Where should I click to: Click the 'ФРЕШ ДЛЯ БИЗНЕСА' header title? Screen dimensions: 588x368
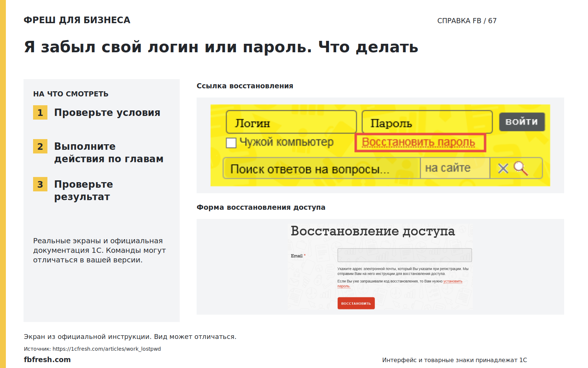coord(77,20)
